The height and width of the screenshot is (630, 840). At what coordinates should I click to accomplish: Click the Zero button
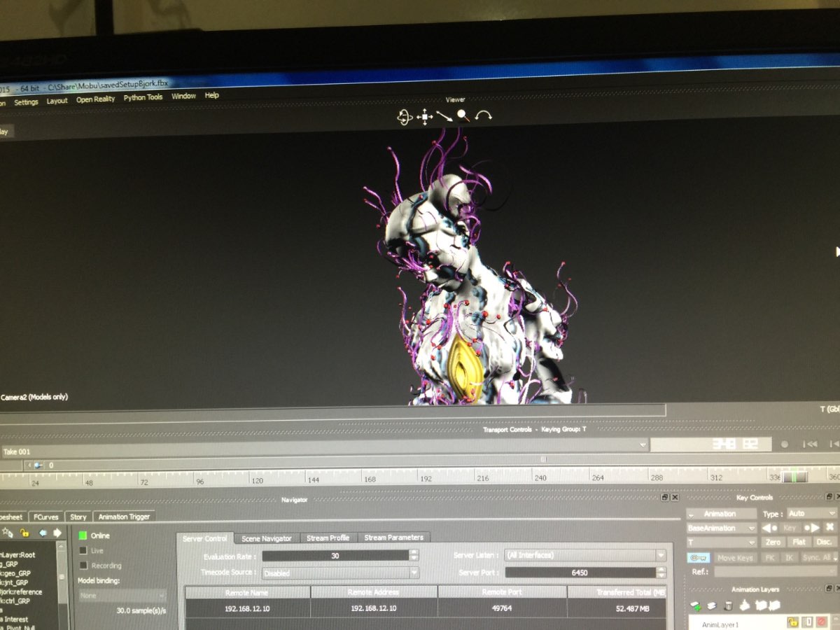point(773,542)
